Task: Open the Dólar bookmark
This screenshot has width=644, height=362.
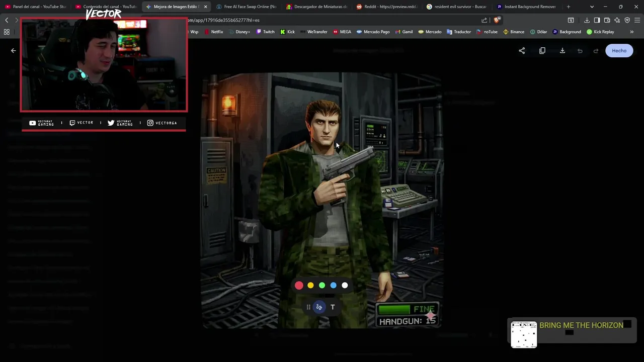Action: coord(538,32)
